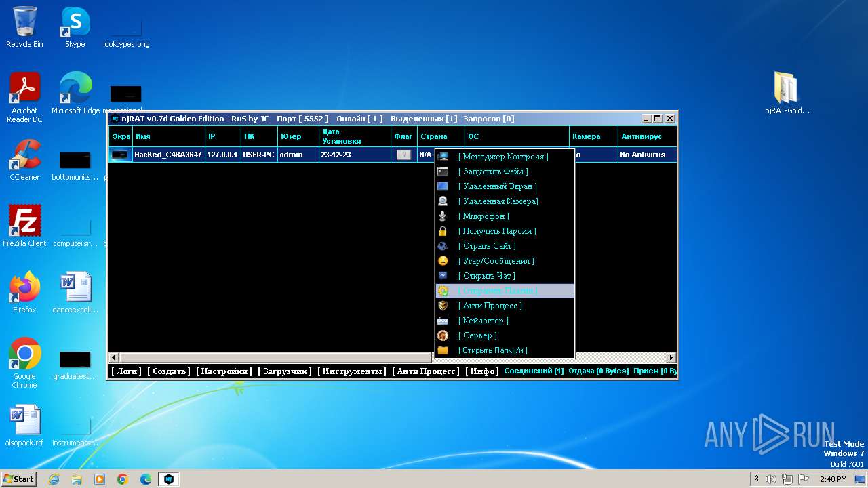Click the ОС column header
The image size is (868, 488).
tap(517, 136)
